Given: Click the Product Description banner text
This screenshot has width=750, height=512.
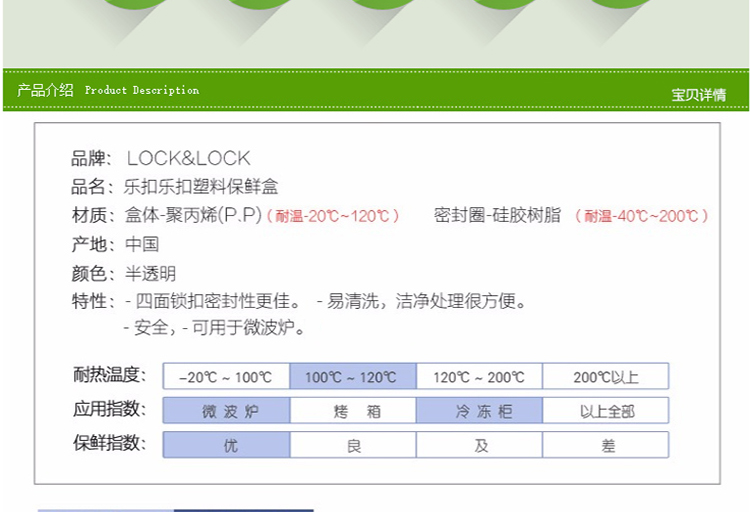Looking at the screenshot, I should [142, 90].
